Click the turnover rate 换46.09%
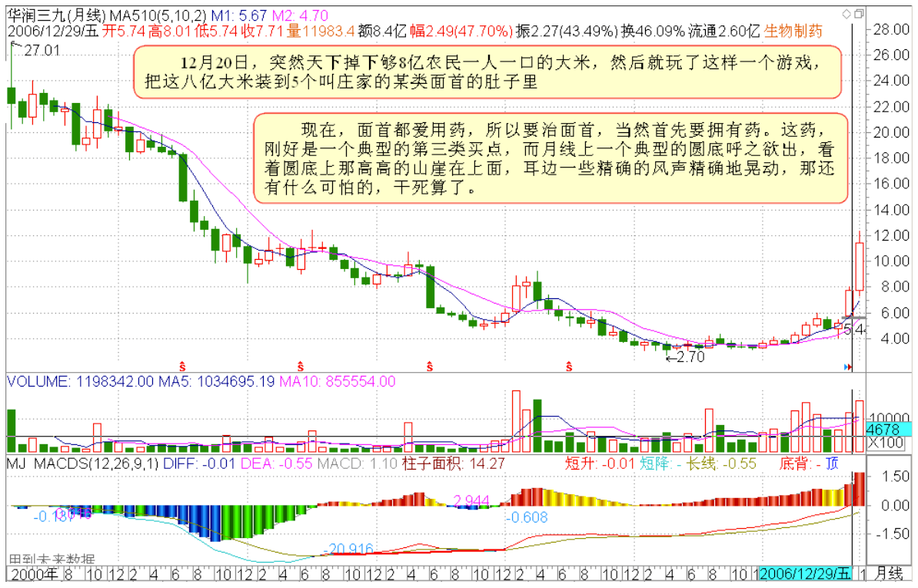Viewport: 918px width, 588px height. (x=652, y=31)
